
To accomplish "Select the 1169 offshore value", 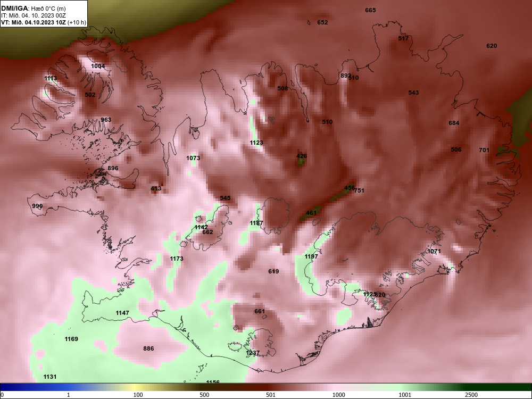I will (x=71, y=339).
